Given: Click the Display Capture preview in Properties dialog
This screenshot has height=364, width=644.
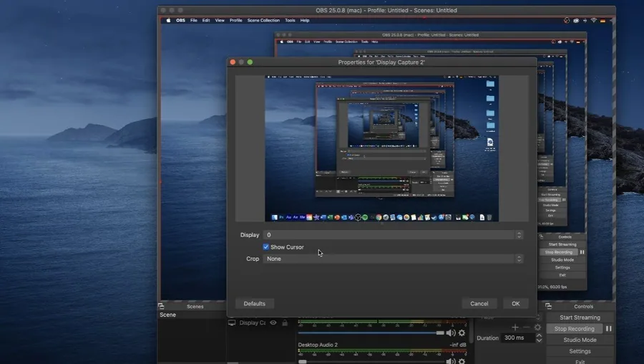Looking at the screenshot, I should [x=381, y=148].
